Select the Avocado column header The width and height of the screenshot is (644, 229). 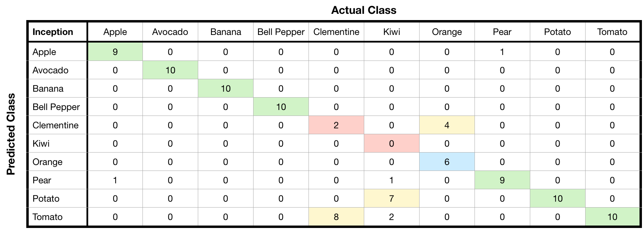(170, 32)
